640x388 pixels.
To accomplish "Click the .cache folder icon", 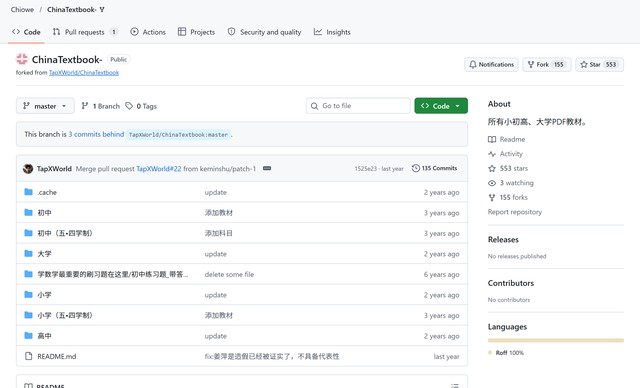I will [28, 192].
